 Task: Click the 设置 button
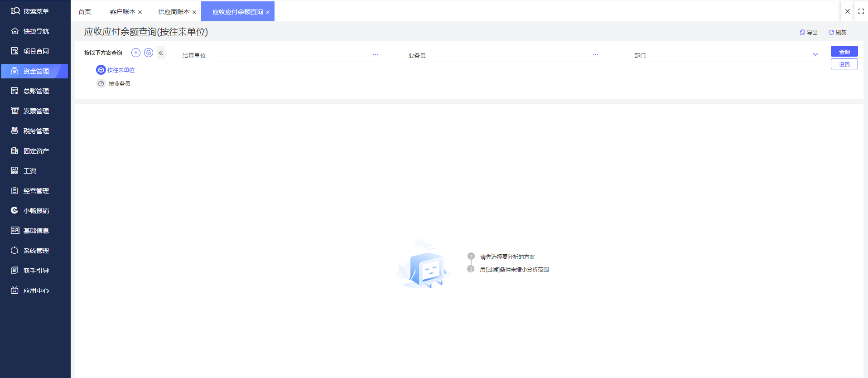844,64
